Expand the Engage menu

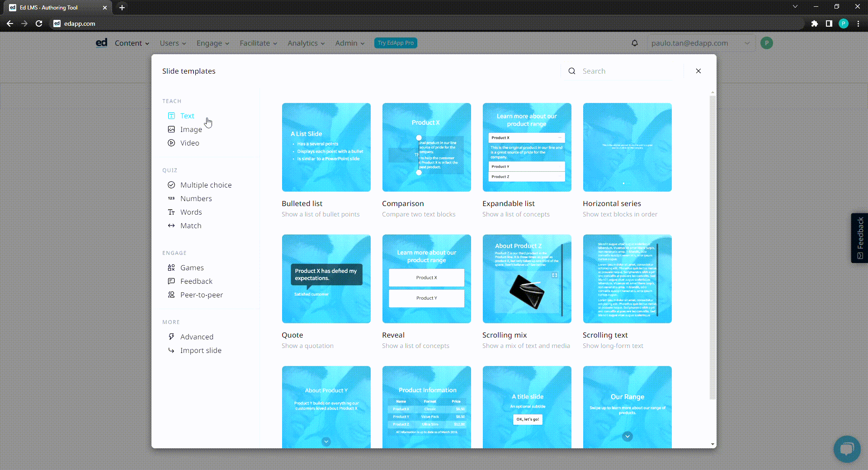click(212, 43)
